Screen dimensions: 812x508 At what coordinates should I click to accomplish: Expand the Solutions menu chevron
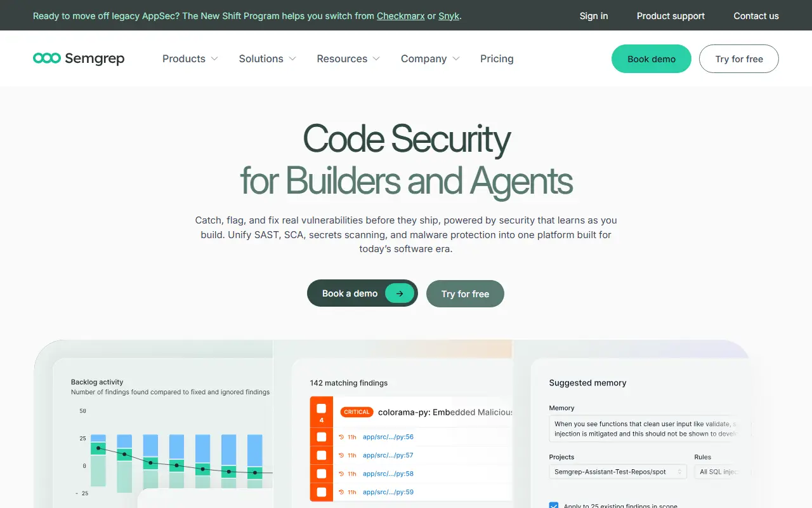tap(292, 58)
